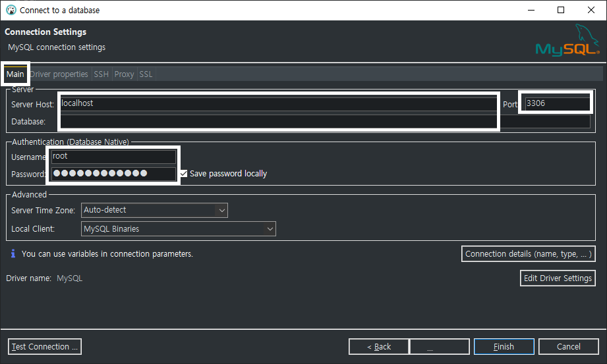Click the Finish button
The height and width of the screenshot is (364, 607).
point(504,347)
